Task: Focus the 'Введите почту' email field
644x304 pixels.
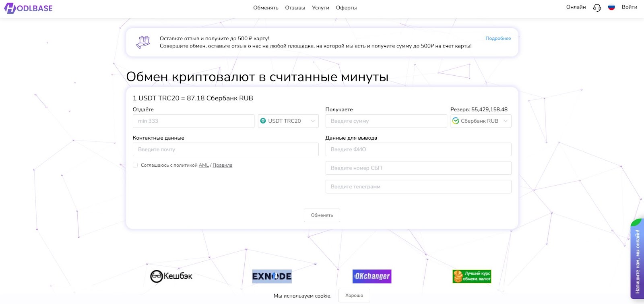Action: point(226,149)
